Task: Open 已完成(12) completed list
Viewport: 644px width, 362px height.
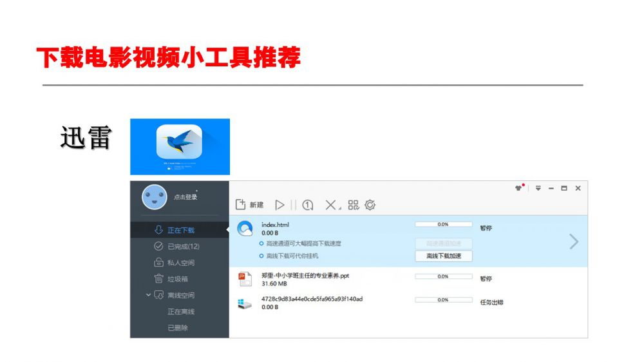Action: click(183, 246)
